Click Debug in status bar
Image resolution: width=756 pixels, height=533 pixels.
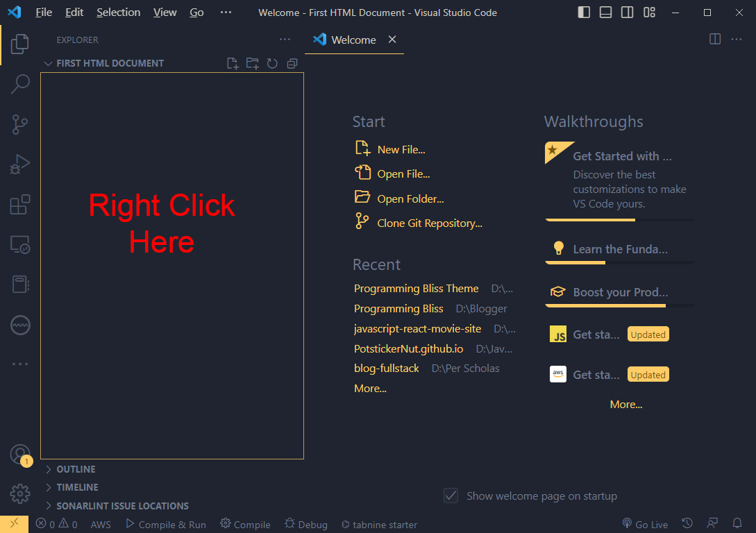pyautogui.click(x=306, y=525)
